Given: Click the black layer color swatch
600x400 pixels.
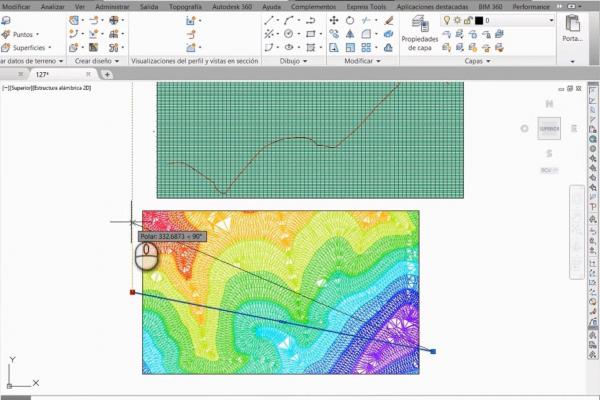Looking at the screenshot, I should [x=479, y=20].
